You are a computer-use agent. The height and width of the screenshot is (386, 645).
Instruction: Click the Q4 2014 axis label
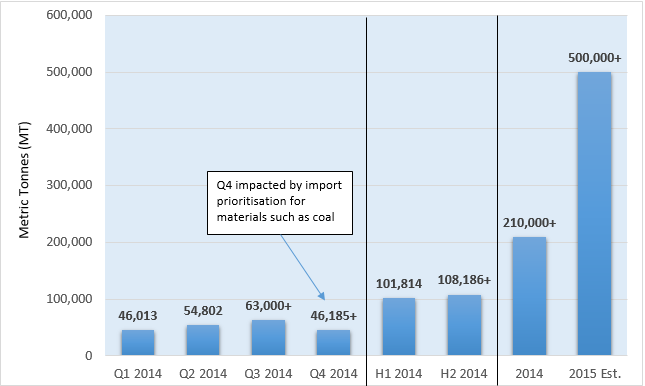[334, 374]
